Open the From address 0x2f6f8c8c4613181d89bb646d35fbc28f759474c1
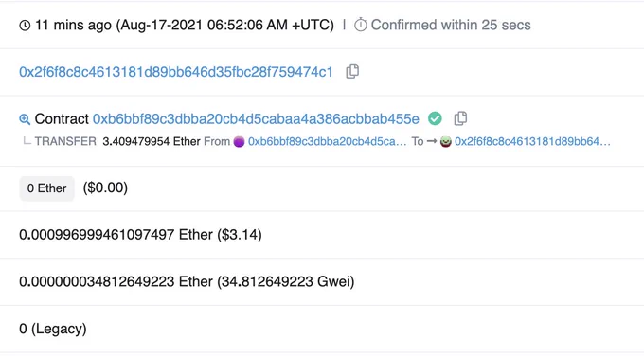 click(x=176, y=72)
